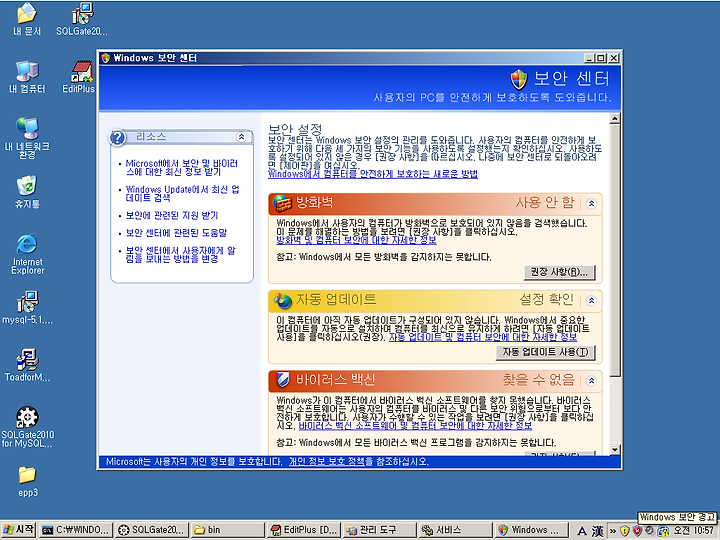The width and height of the screenshot is (720, 540).
Task: Open link Windows Update에서 최신 업데이트 검색
Action: [182, 193]
